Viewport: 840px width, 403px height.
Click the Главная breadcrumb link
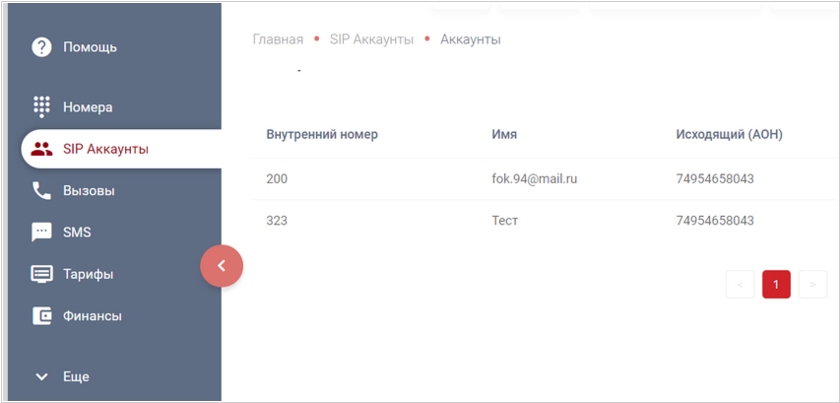coord(278,39)
